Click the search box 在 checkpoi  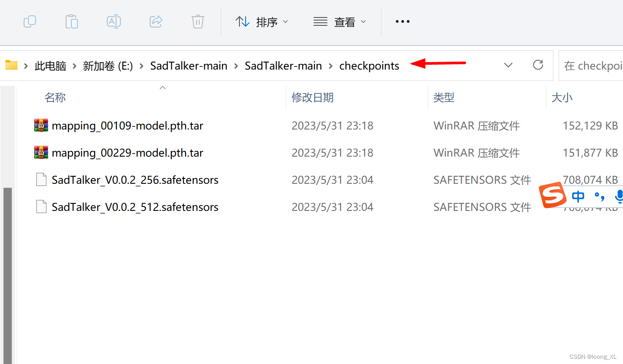[x=591, y=66]
